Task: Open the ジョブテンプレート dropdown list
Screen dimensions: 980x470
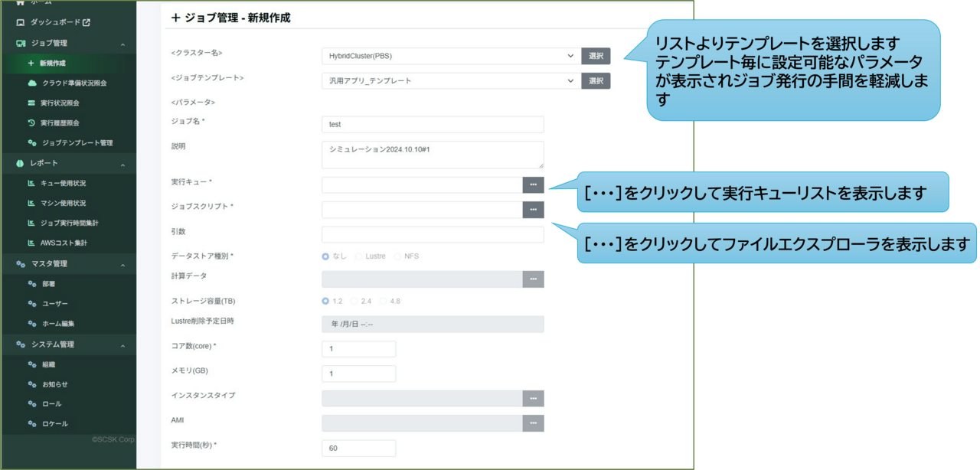Action: coord(449,80)
